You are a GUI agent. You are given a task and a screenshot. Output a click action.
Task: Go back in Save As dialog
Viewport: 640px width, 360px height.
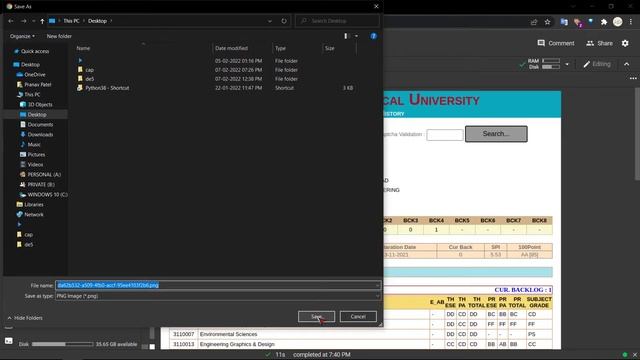[11, 21]
